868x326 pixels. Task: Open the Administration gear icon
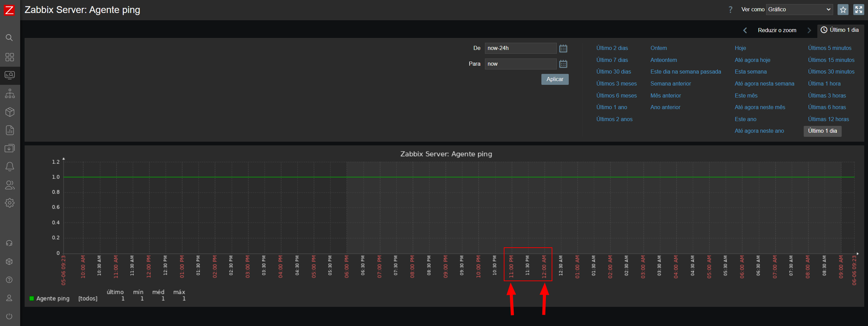(10, 203)
